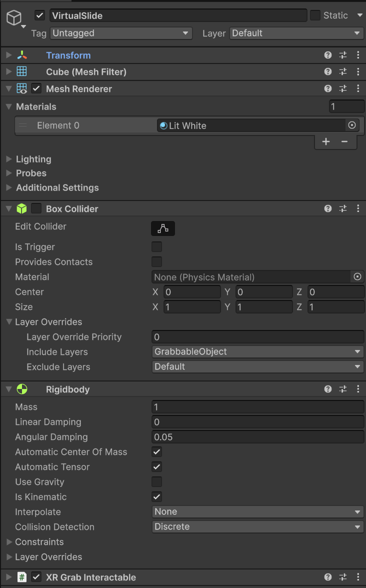The image size is (366, 588).
Task: Open Box Collider more options menu
Action: click(x=358, y=209)
